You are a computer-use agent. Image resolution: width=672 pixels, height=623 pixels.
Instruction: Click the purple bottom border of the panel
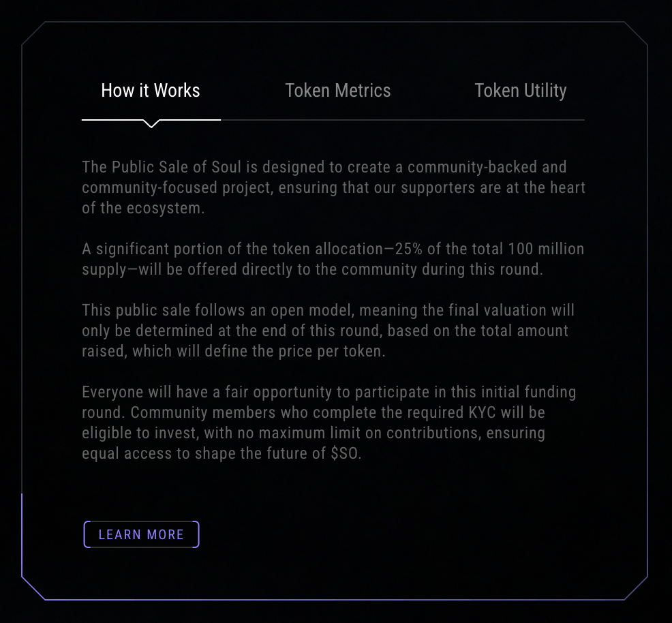[x=334, y=600]
